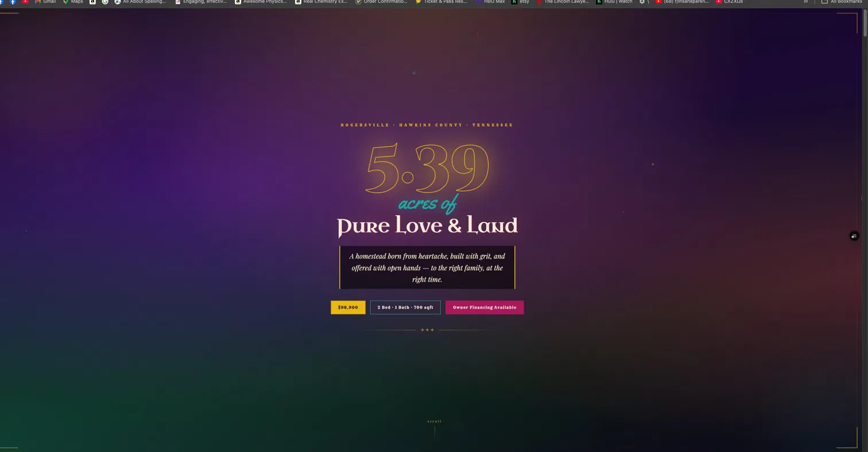Open The Lincoln Lawyer bookmark
868x452 pixels.
(x=563, y=2)
